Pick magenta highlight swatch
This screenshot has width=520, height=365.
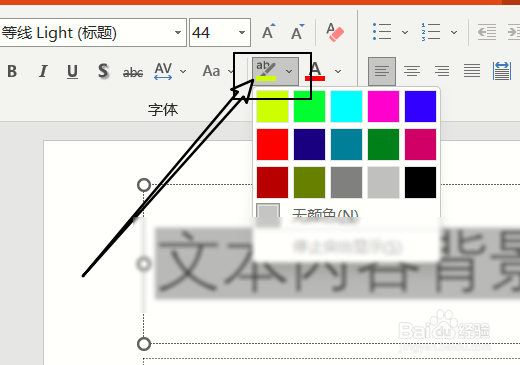[x=384, y=106]
